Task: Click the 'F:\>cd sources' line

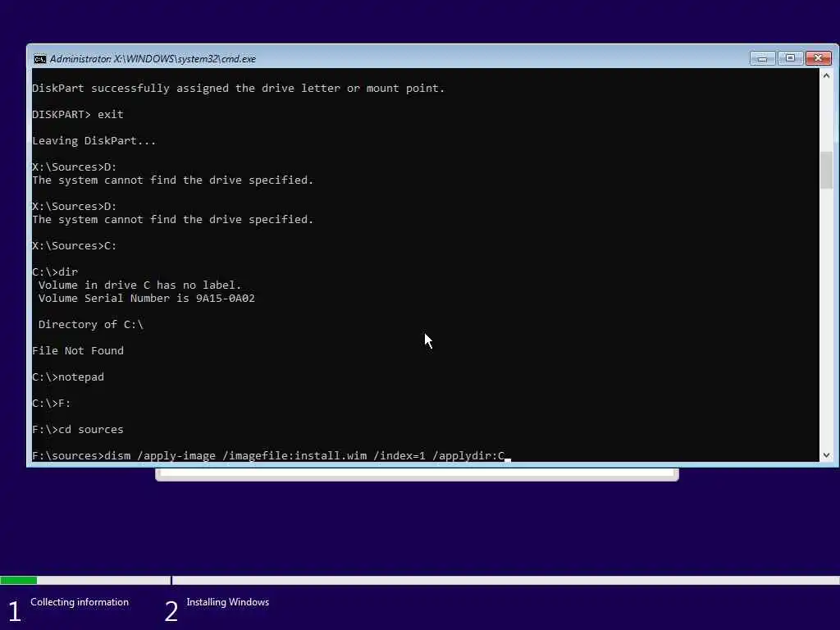Action: click(x=78, y=430)
